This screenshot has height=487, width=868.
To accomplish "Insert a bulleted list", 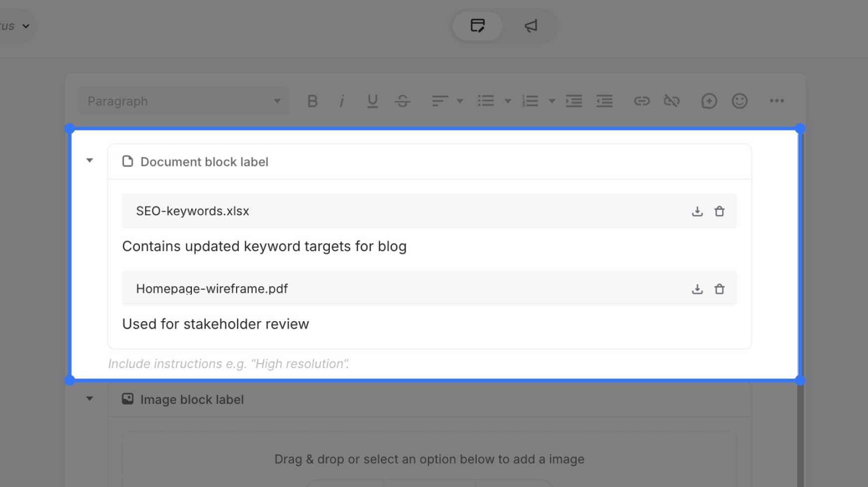I will (486, 101).
